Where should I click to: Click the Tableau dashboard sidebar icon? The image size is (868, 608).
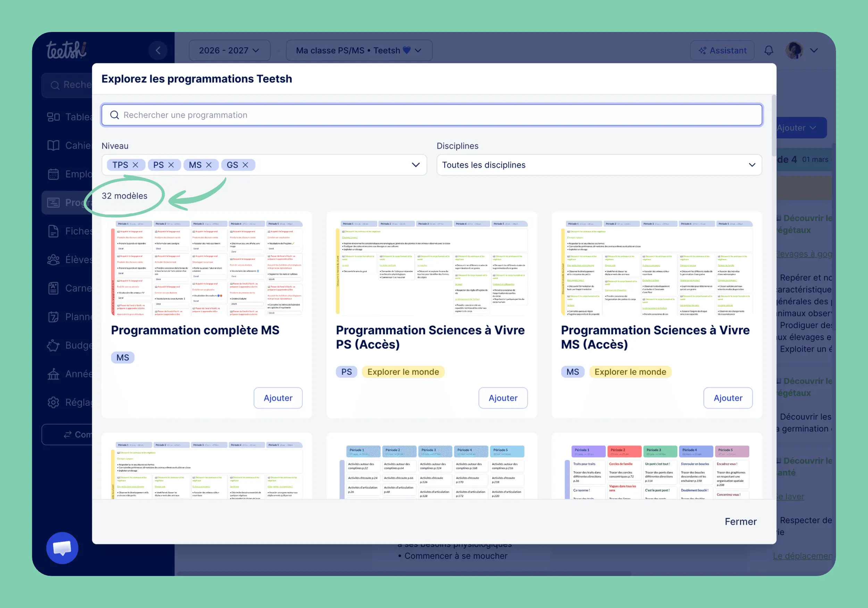click(53, 117)
